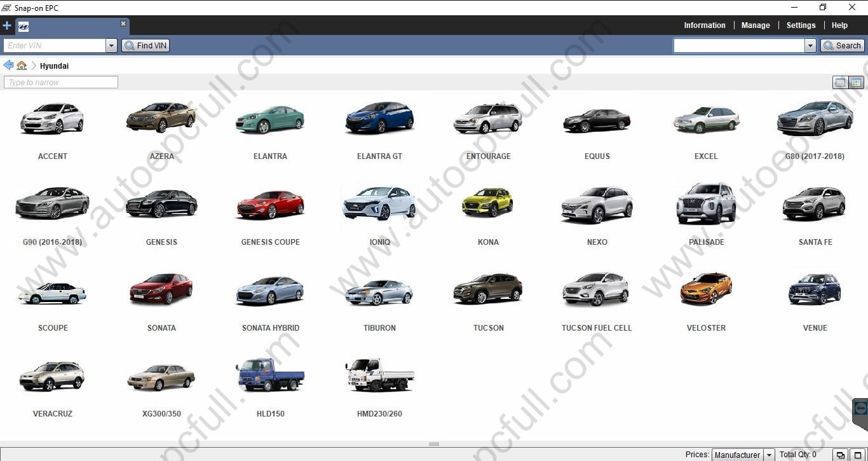Close the Hyundai catalog tab
Image resolution: width=868 pixels, height=461 pixels.
[123, 24]
